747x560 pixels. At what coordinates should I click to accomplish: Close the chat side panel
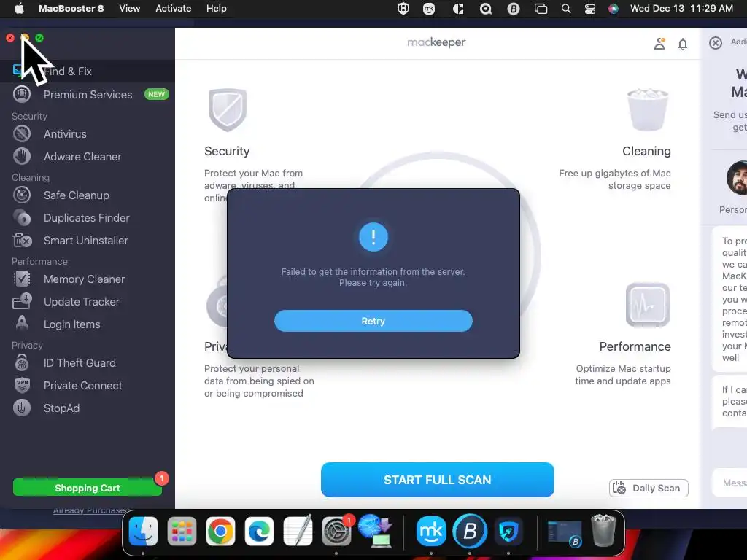click(x=716, y=43)
